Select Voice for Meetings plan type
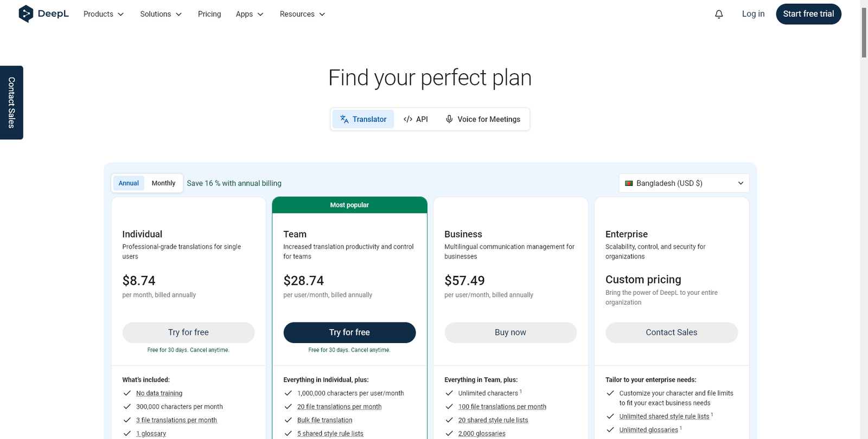 click(482, 119)
